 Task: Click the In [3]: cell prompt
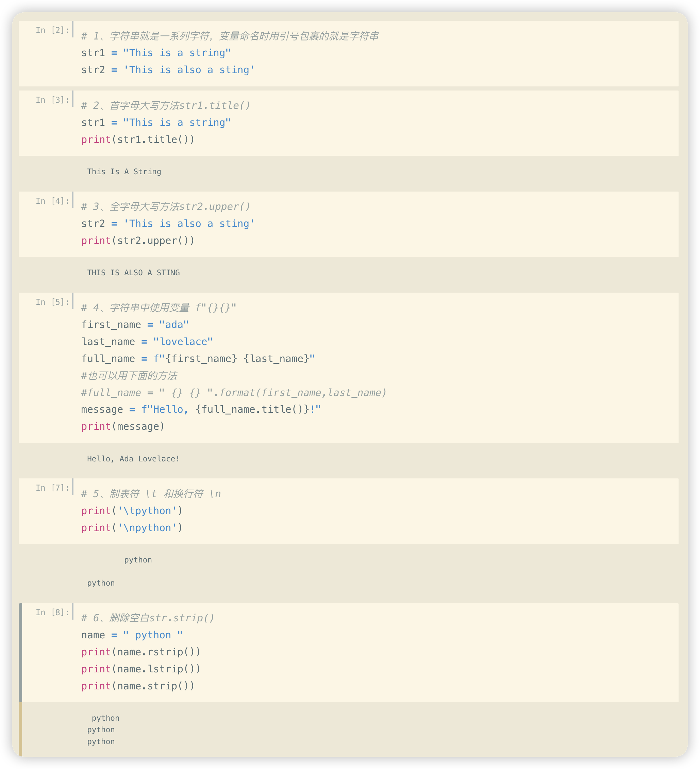point(53,100)
